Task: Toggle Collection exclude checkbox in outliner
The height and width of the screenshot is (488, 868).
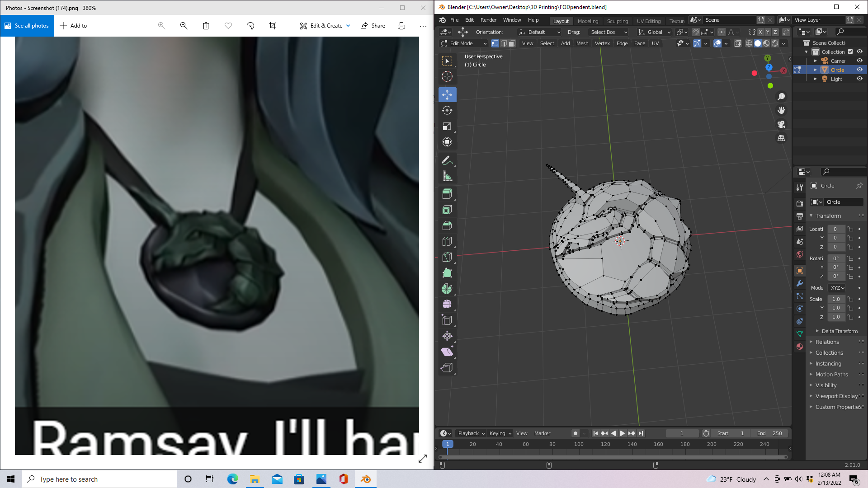Action: pos(850,52)
